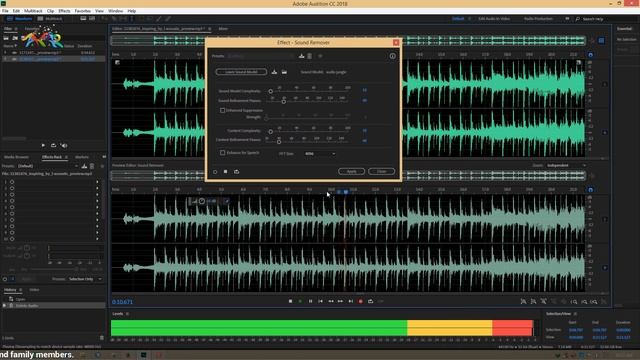This screenshot has width=640, height=360.
Task: Toggle Auto-Play speaker icon in Files panel
Action: (x=64, y=145)
